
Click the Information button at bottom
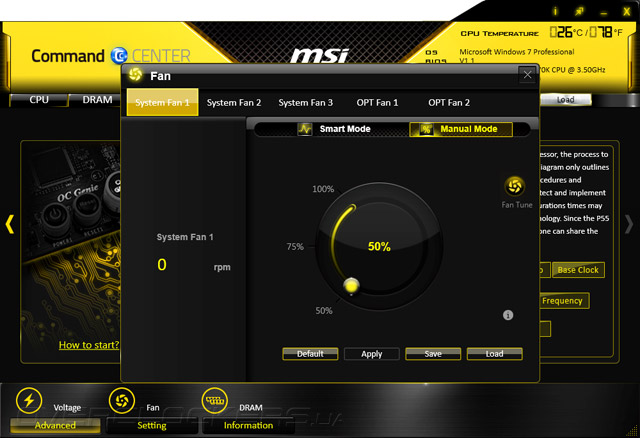(248, 425)
